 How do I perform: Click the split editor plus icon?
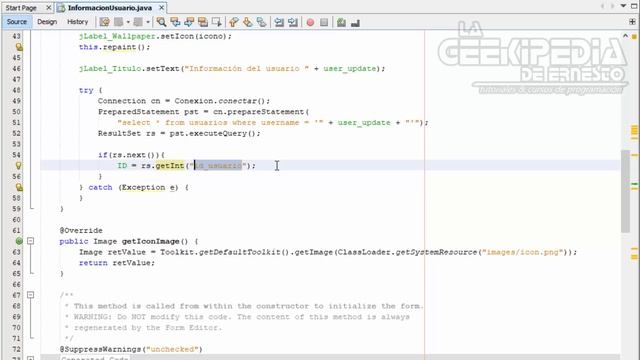pyautogui.click(x=632, y=22)
